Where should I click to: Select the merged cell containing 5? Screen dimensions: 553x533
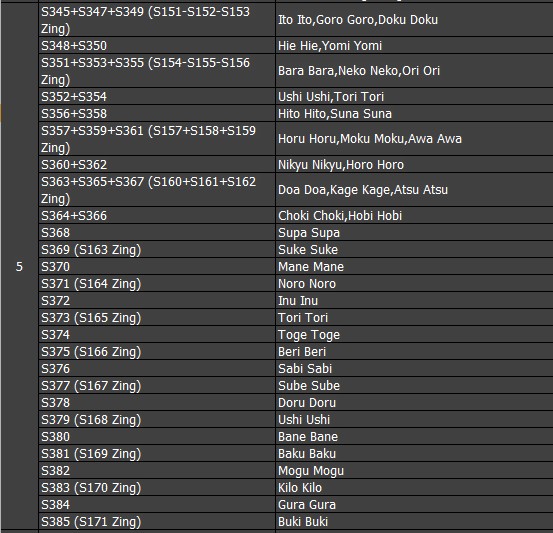[x=19, y=266]
